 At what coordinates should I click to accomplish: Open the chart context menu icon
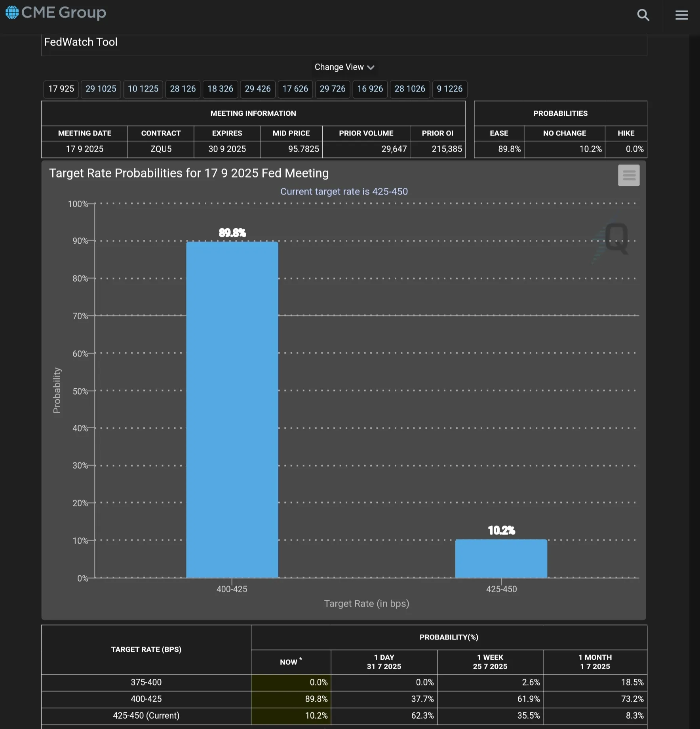pyautogui.click(x=628, y=175)
